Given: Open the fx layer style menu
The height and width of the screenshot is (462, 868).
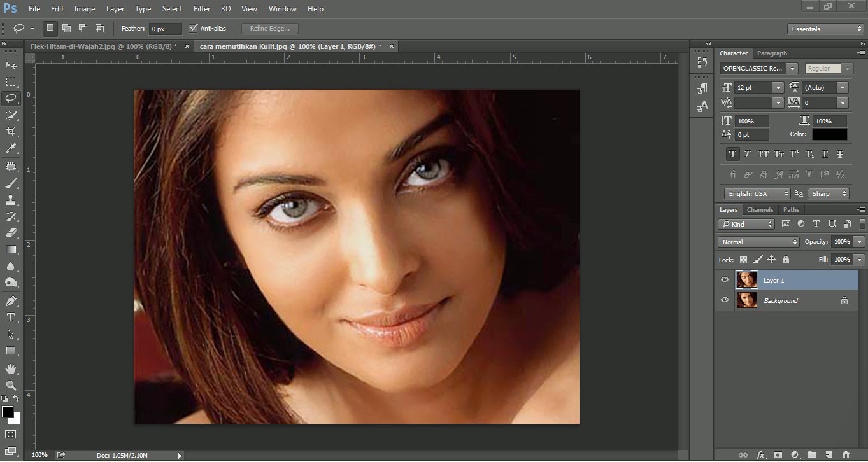Looking at the screenshot, I should (x=761, y=455).
